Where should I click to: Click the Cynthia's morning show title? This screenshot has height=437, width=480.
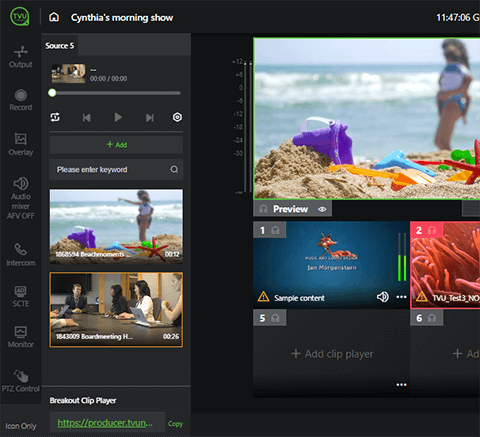tap(122, 17)
